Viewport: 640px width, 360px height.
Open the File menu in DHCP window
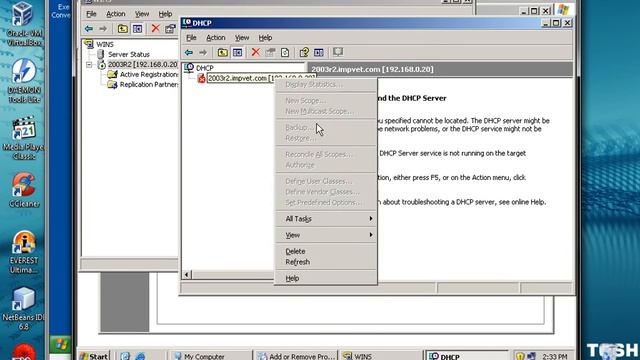pos(191,38)
